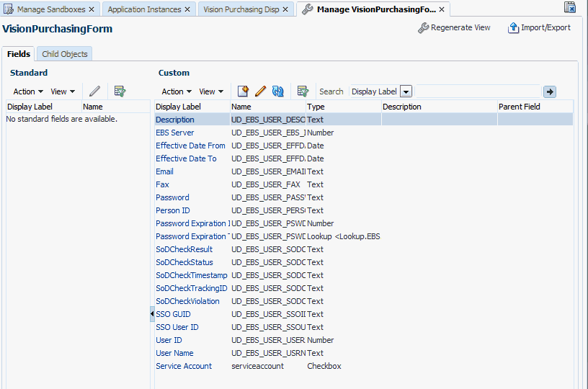Image resolution: width=588 pixels, height=389 pixels.
Task: Open the Fax field link
Action: pos(162,184)
